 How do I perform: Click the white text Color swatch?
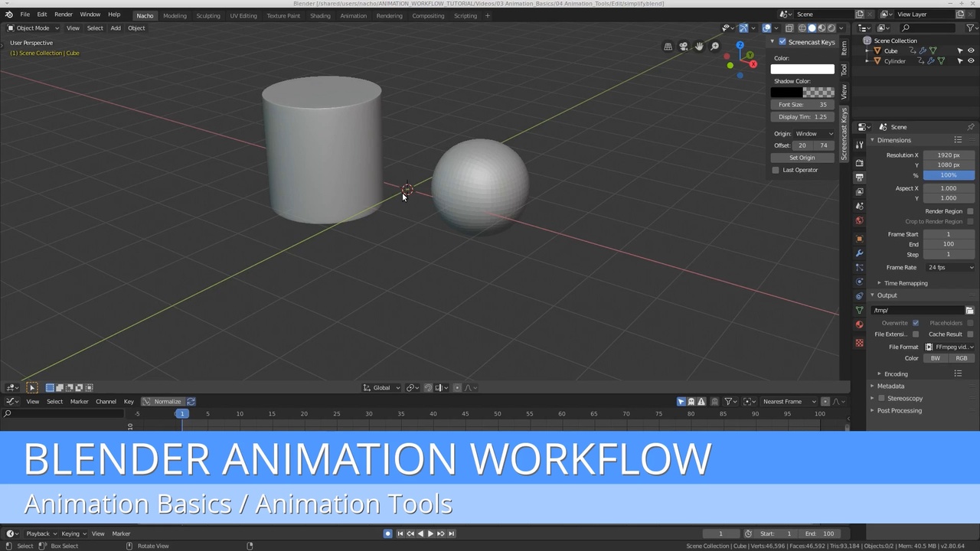tap(802, 70)
